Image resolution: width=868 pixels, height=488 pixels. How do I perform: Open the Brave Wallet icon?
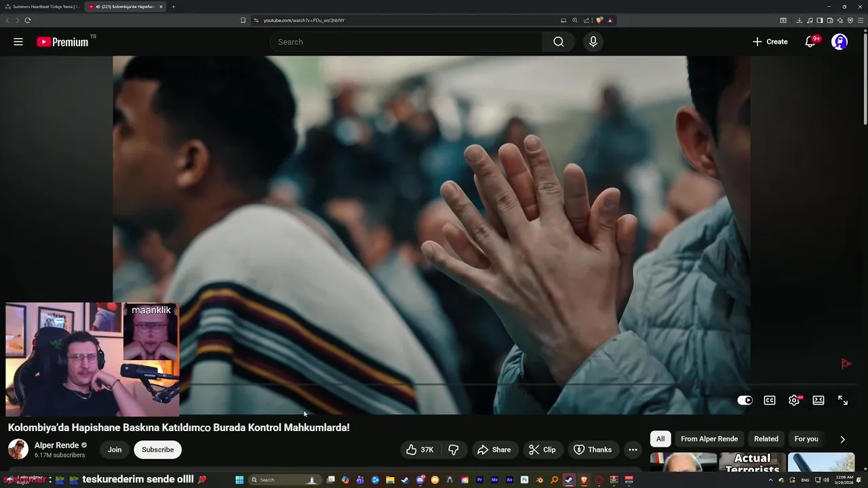830,20
